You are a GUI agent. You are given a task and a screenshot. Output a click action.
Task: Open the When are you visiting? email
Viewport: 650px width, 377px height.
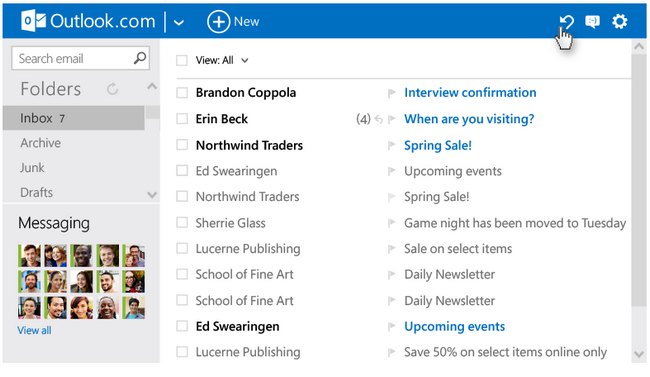point(469,119)
